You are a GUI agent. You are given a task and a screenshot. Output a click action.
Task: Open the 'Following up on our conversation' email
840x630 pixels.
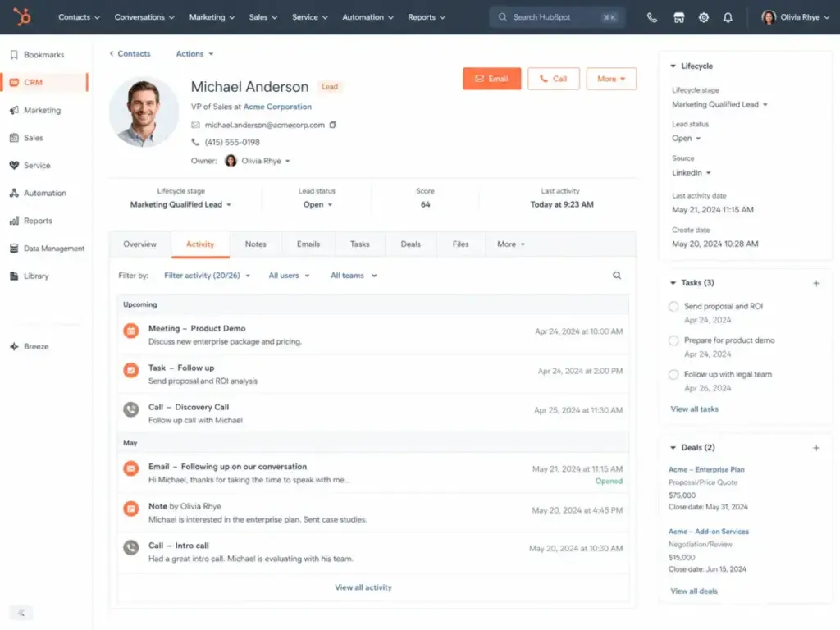tap(372, 473)
